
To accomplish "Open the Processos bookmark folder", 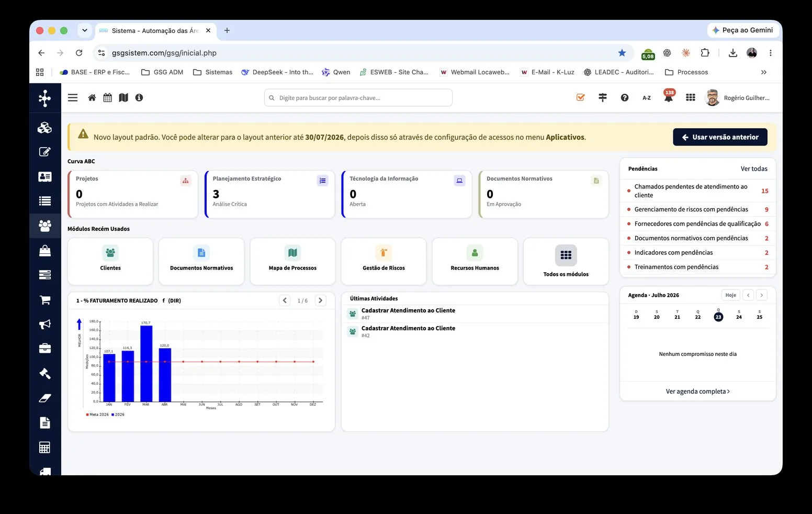I will [x=686, y=72].
